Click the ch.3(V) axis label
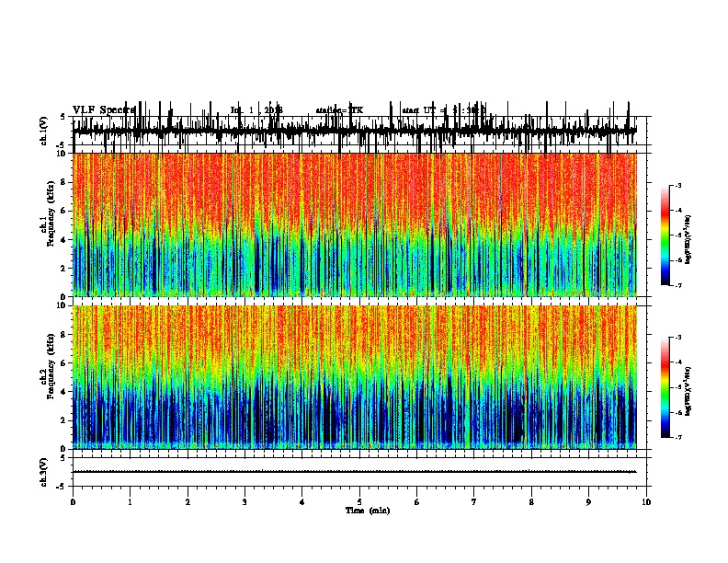 pyautogui.click(x=44, y=472)
